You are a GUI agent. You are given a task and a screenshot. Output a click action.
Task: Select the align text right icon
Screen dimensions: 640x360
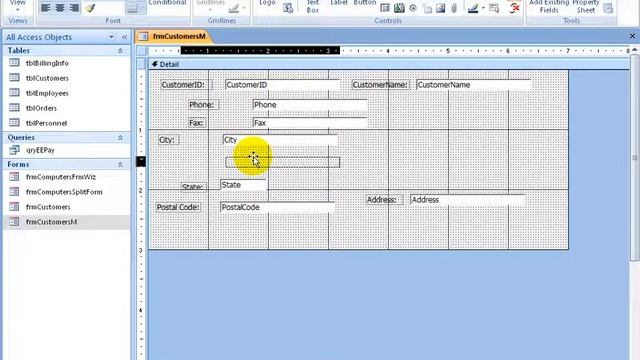pyautogui.click(x=74, y=8)
